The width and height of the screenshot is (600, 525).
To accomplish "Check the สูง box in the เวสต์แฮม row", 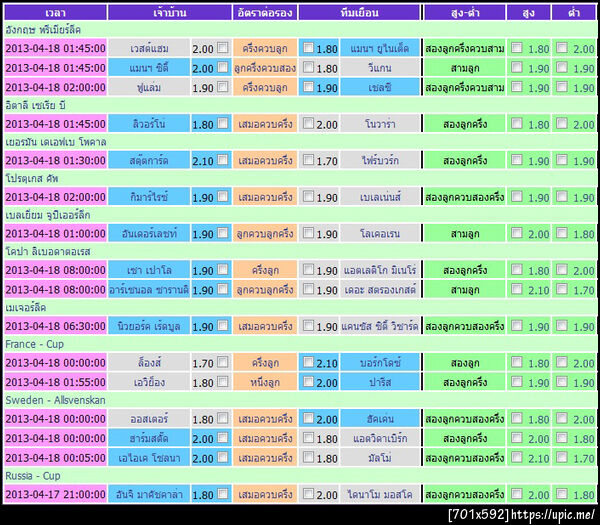I will pos(517,48).
